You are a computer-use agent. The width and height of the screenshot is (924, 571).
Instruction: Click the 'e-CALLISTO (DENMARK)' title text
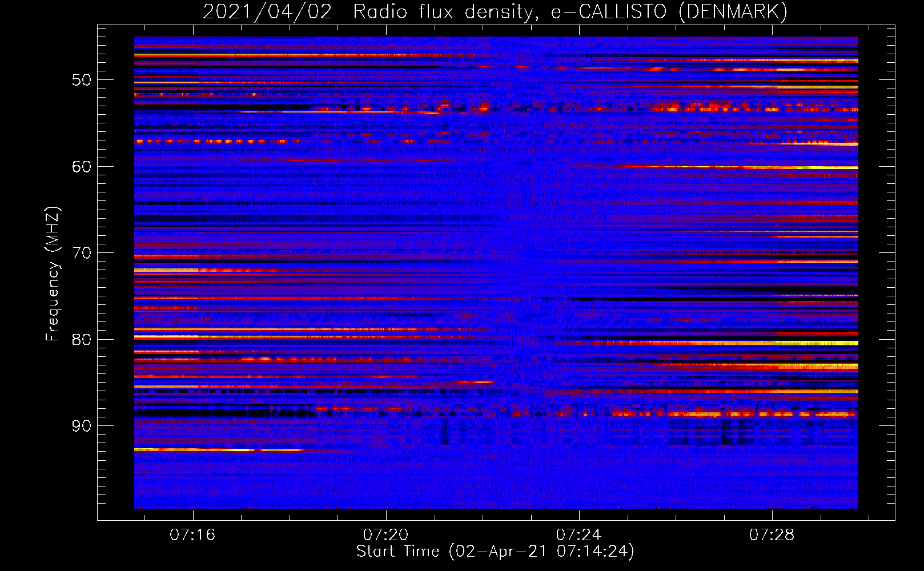(669, 12)
